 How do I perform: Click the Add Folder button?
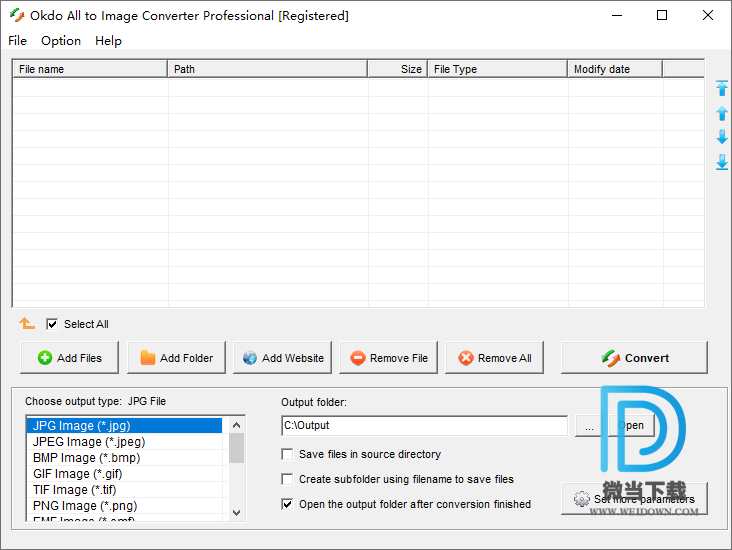coord(176,358)
